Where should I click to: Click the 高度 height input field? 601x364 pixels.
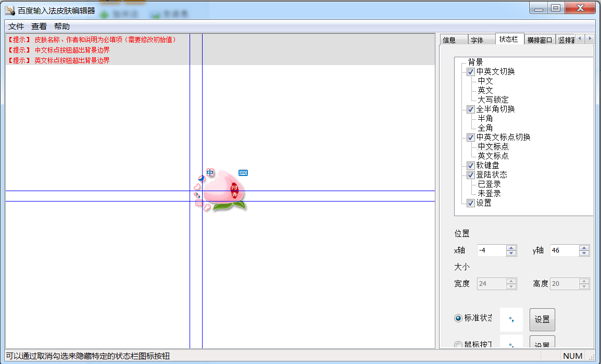pos(565,284)
